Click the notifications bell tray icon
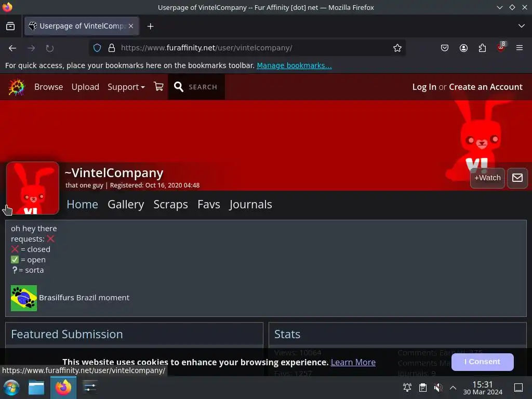Viewport: 532px width, 399px height. point(407,388)
